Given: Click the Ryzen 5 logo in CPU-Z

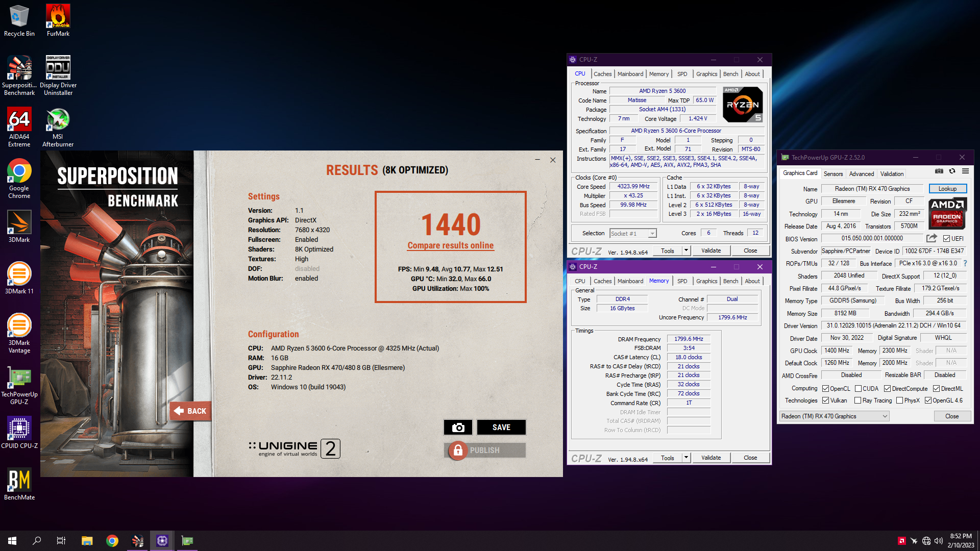Looking at the screenshot, I should pos(743,105).
